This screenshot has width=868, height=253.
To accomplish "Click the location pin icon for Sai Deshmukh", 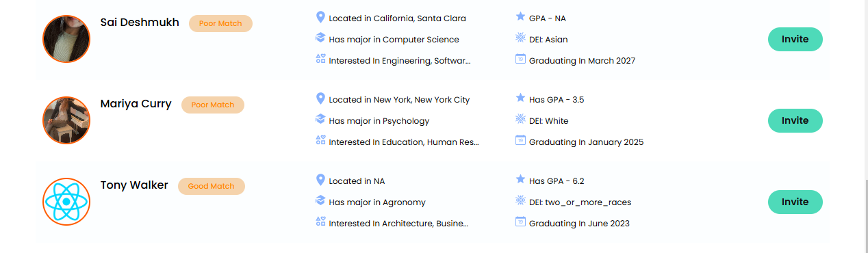I will [x=320, y=17].
